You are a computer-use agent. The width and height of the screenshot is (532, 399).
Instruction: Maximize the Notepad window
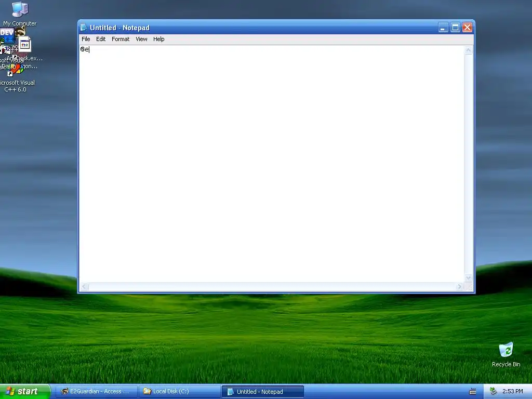[455, 28]
